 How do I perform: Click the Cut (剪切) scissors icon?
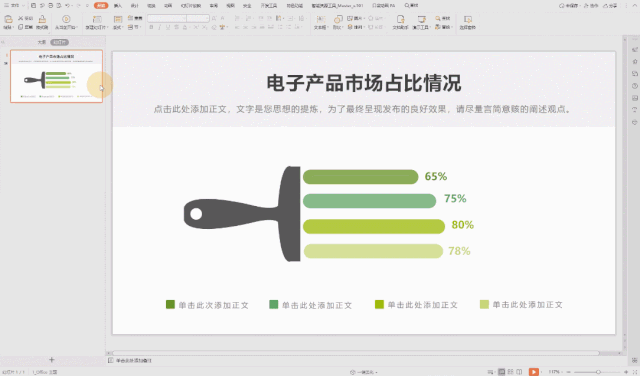[20, 18]
